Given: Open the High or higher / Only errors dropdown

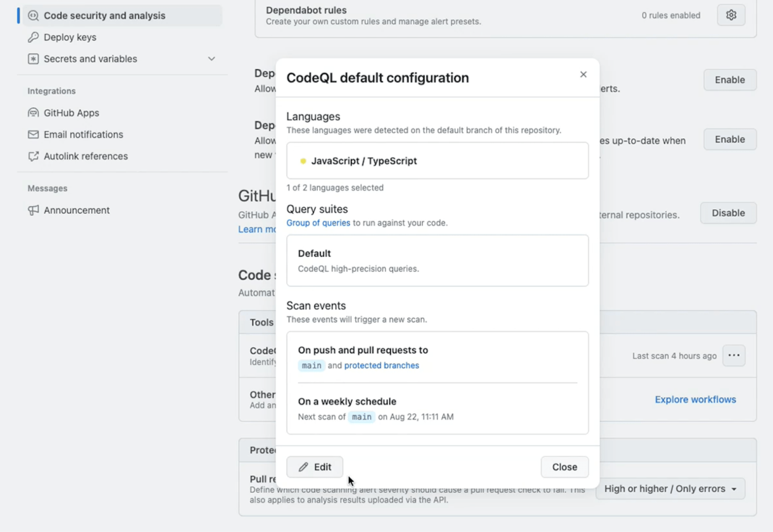Looking at the screenshot, I should pyautogui.click(x=670, y=489).
